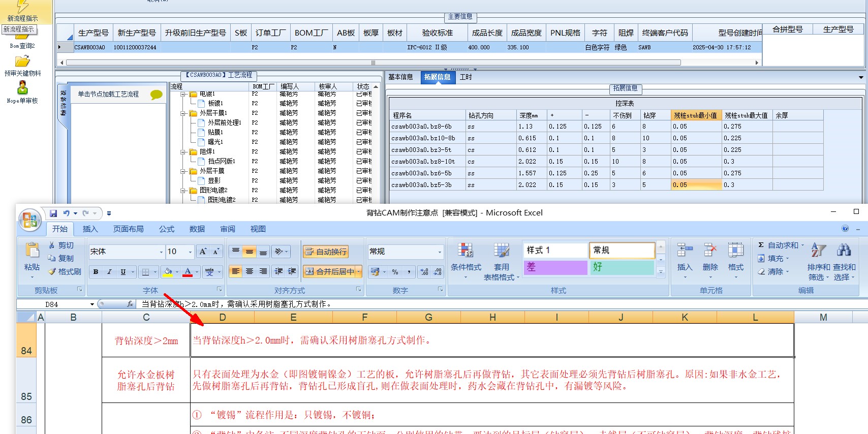Collapse the 阻焊1 tree node
Screen dimensions: 868x434
(183, 152)
